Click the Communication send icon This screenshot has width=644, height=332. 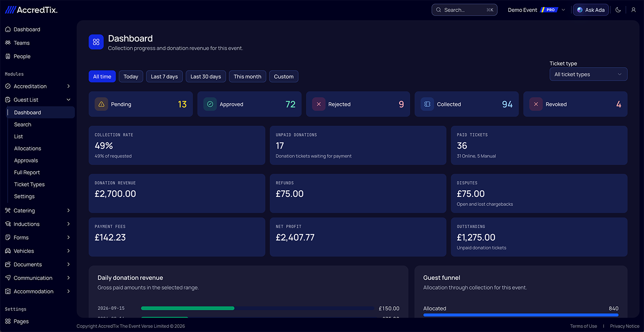(8, 278)
